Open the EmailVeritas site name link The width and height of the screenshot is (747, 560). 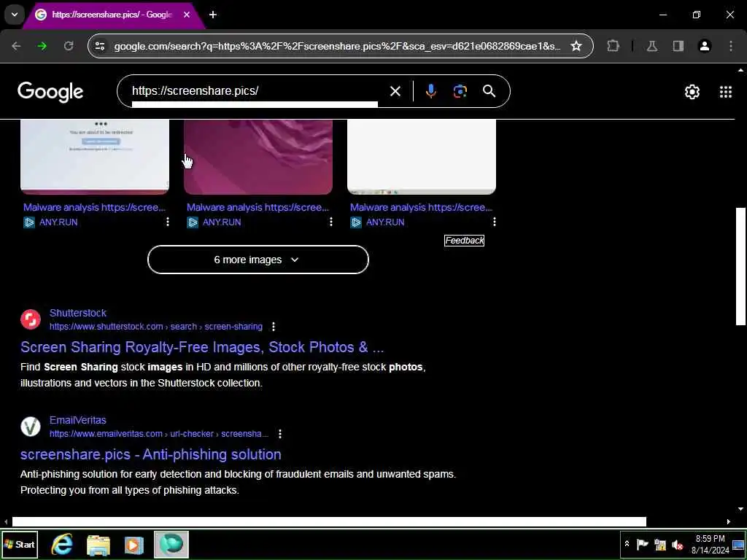coord(77,420)
